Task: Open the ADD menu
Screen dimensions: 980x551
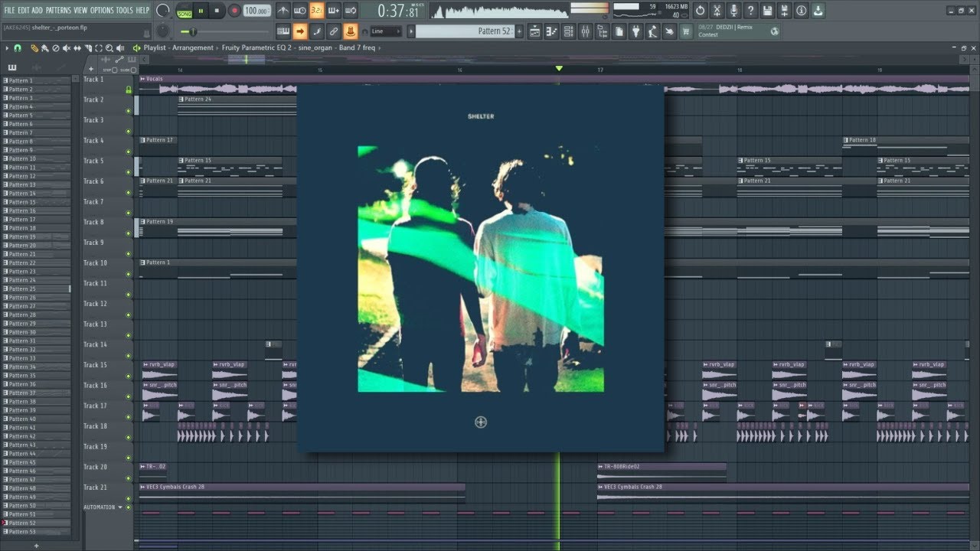Action: tap(38, 10)
